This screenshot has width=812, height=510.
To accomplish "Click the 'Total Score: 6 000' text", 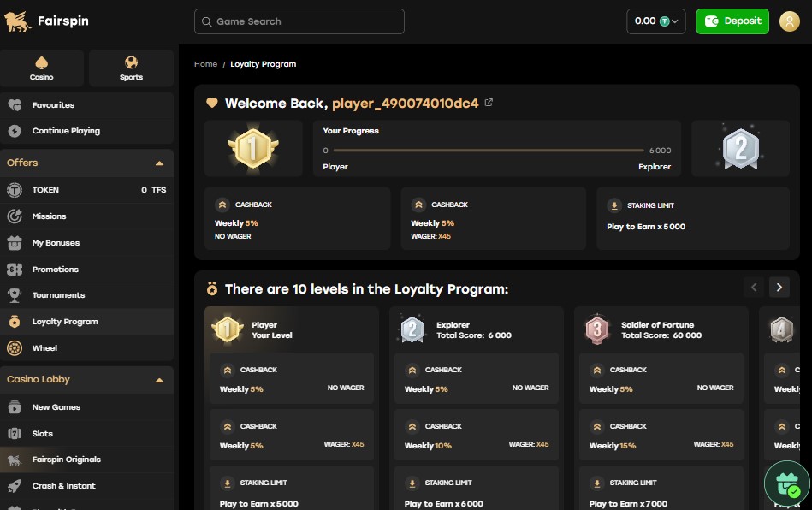I will (474, 335).
